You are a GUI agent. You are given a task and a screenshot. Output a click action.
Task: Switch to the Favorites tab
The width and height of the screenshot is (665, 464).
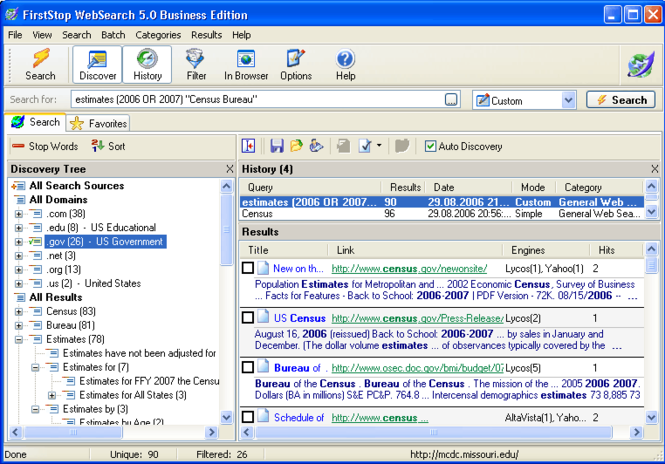(x=98, y=123)
